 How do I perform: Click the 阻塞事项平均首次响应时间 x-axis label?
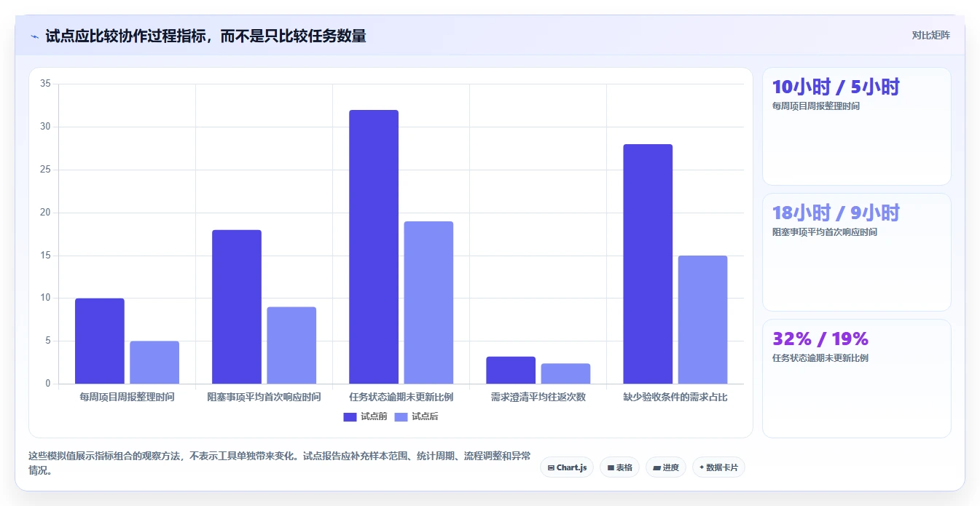[264, 398]
